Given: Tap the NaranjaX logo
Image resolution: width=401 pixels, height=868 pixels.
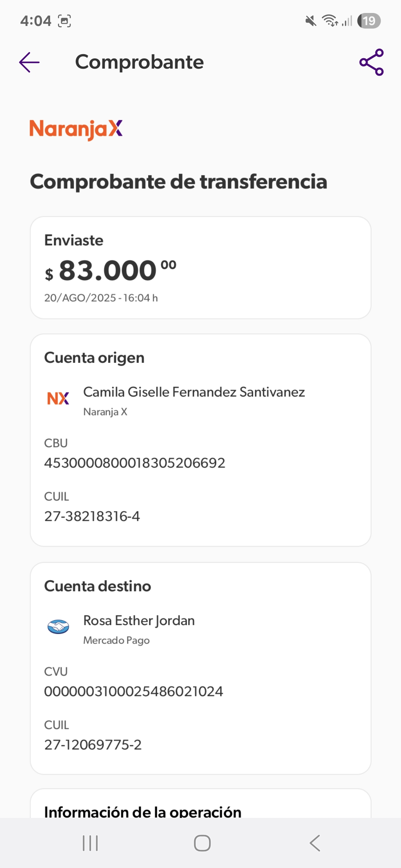Looking at the screenshot, I should [x=76, y=129].
